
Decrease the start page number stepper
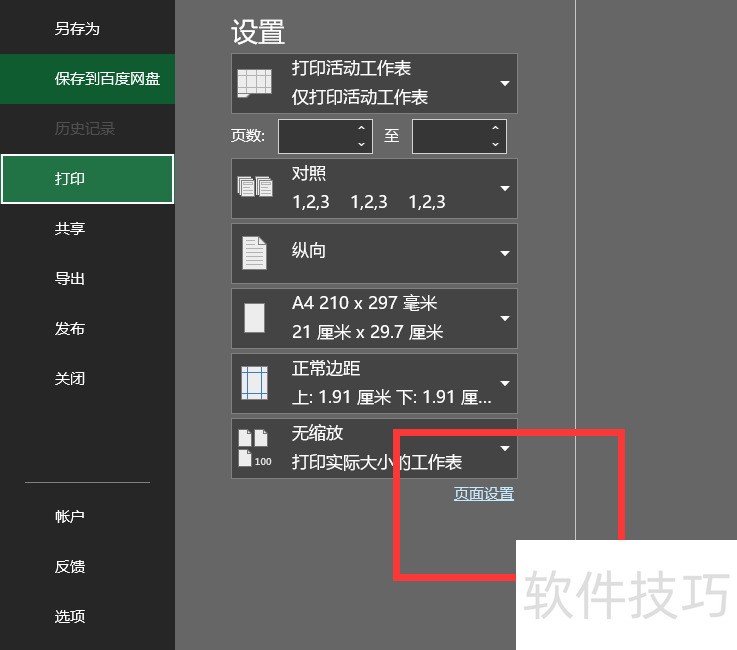click(x=361, y=144)
